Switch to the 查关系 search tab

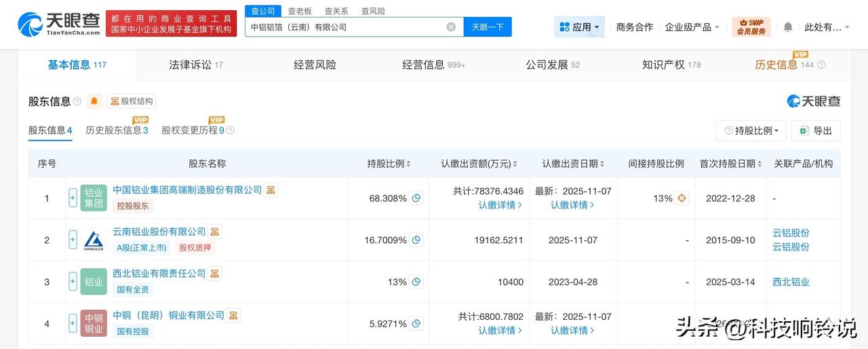(336, 11)
